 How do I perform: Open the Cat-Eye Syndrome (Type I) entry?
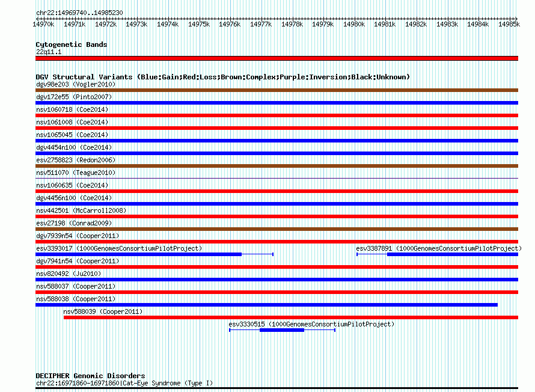pos(124,383)
